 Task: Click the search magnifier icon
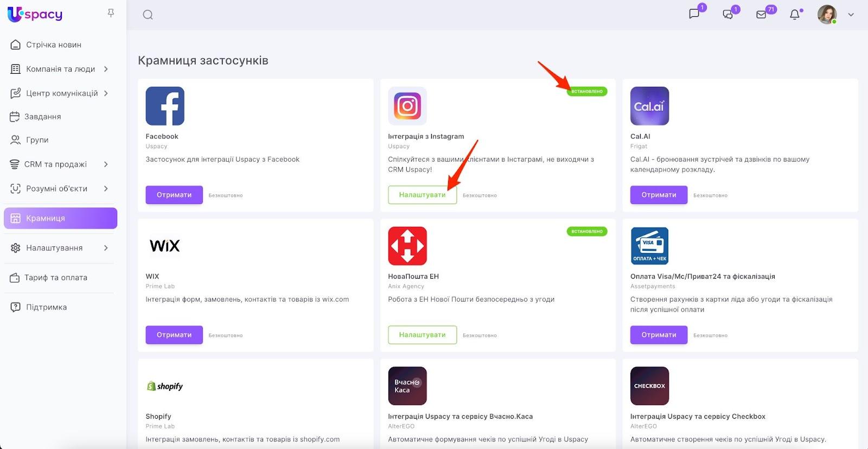pyautogui.click(x=148, y=15)
